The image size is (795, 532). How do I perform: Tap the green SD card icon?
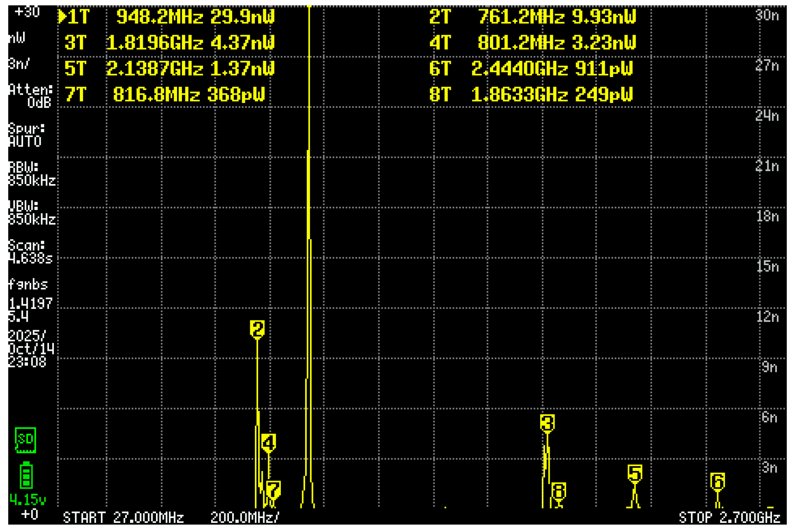pos(26,440)
